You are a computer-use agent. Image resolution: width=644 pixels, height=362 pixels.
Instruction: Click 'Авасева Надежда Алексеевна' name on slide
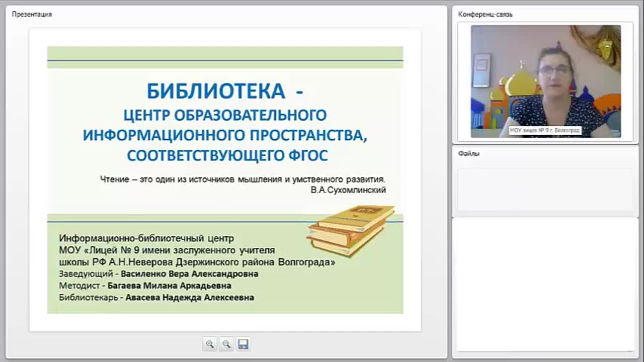pos(190,297)
